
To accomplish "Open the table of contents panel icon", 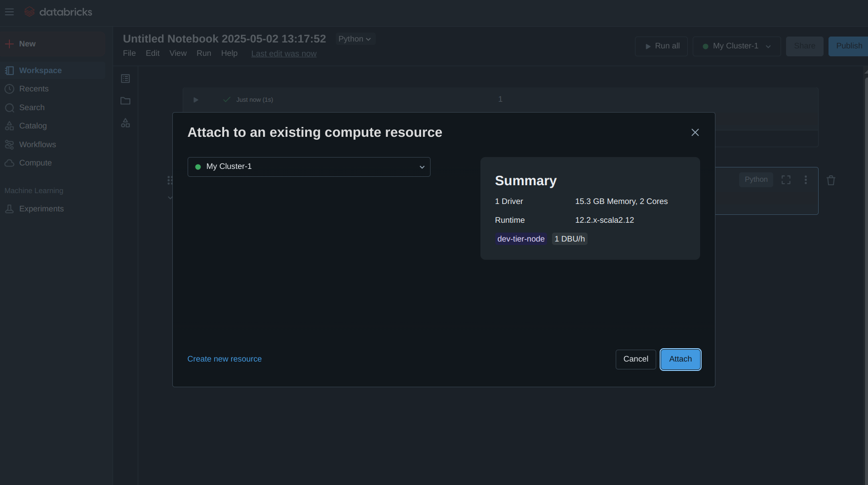I will click(125, 79).
